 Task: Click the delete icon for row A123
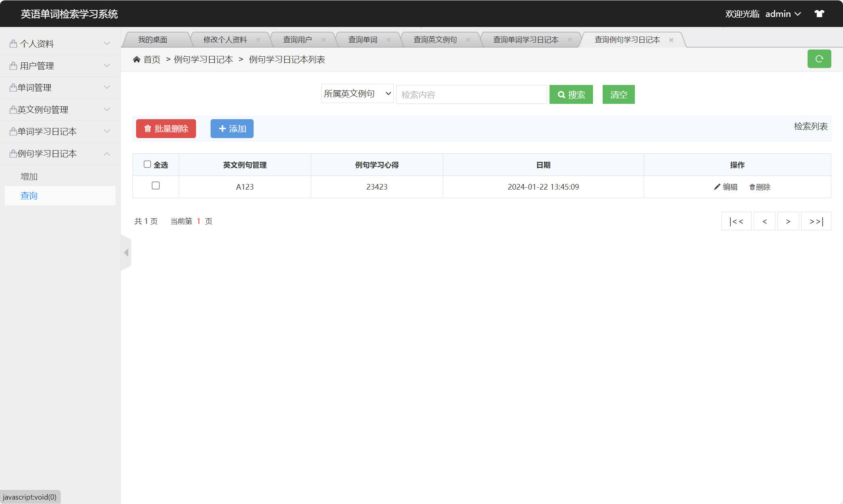[753, 187]
